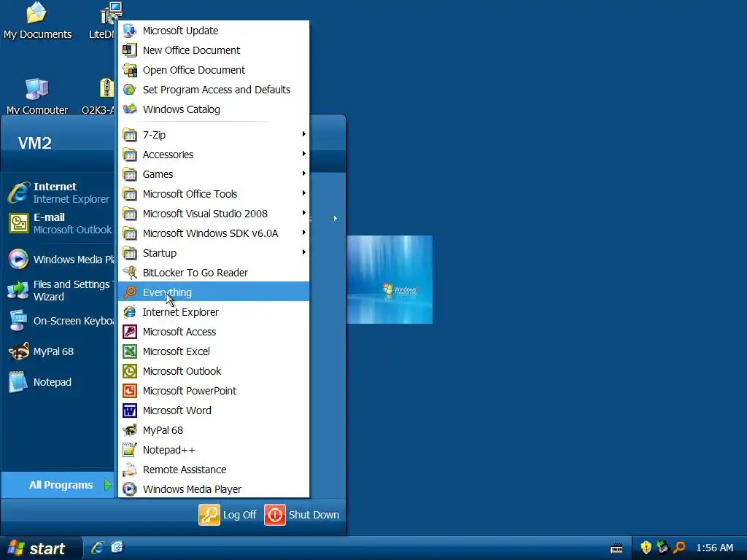Click the Games folder icon
The width and height of the screenshot is (747, 560).
(x=130, y=174)
